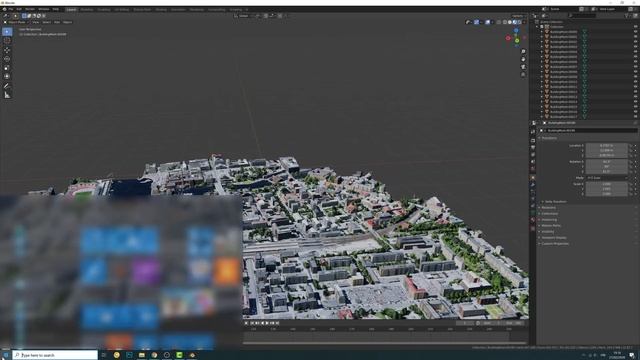Open the viewport Add menu
Viewport: 640px width, 360px height.
tap(57, 22)
